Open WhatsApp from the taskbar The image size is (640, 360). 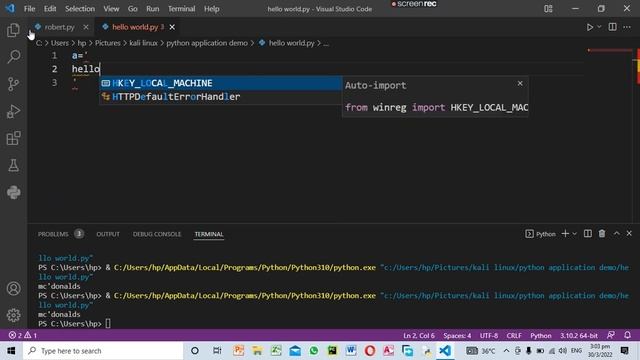(x=313, y=351)
